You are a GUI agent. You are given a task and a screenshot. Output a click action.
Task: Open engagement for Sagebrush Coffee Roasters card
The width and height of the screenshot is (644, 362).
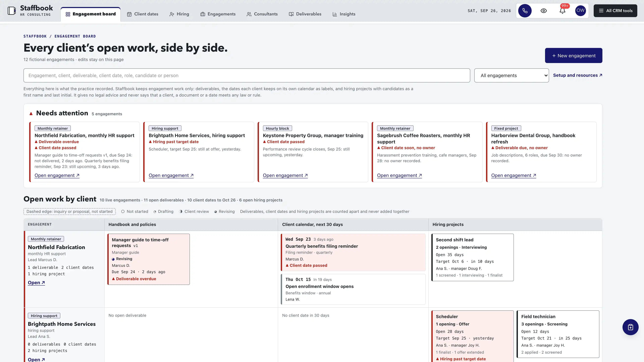399,175
